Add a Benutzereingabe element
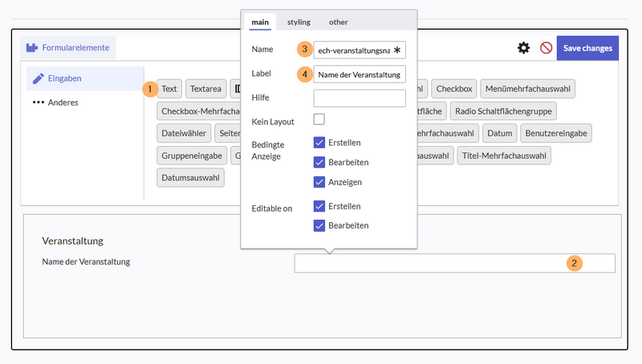The image size is (642, 364). (556, 133)
